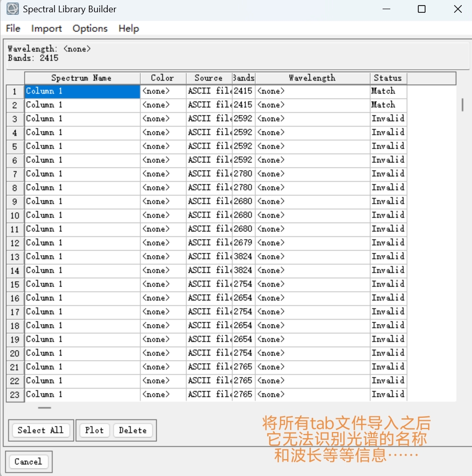Click the Column 1 name cell in row 19
Screen dimensions: 472x476
coord(82,340)
